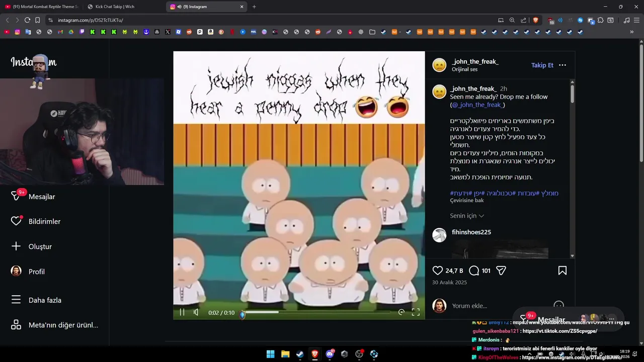Open Brave Shields lion icon

[x=535, y=20]
